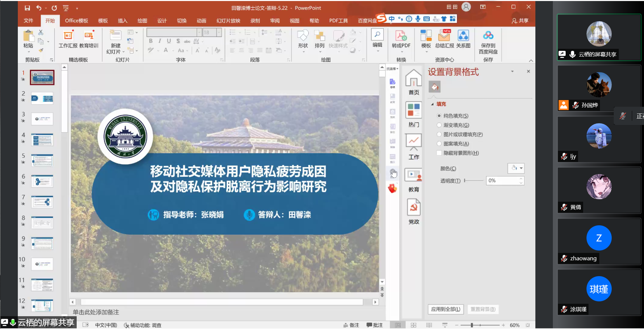
Task: Click the 60% zoom level text
Action: tap(515, 325)
